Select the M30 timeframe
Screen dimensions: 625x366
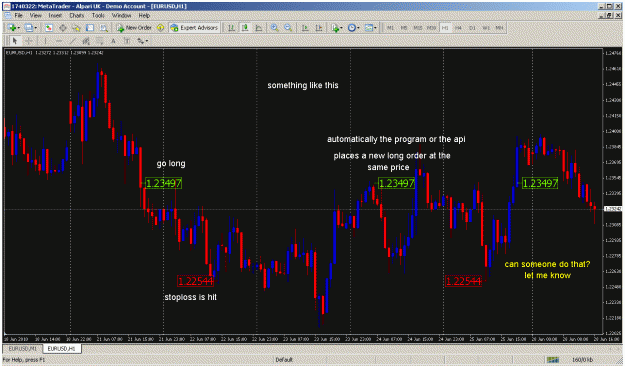point(431,28)
